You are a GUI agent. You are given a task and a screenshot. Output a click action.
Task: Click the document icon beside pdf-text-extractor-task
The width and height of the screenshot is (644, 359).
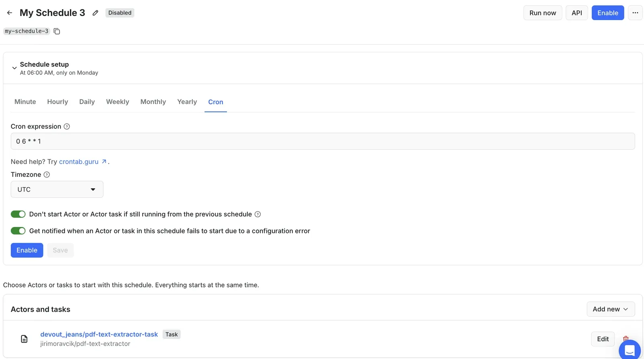24,339
